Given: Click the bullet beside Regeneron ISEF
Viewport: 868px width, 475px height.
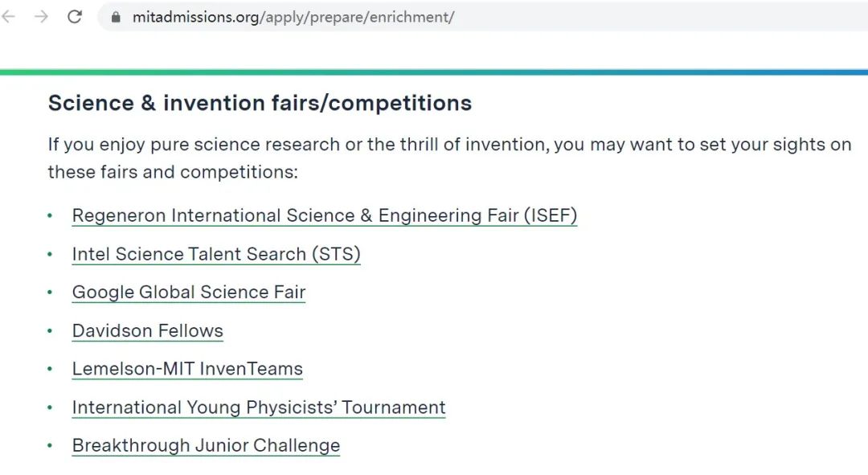Looking at the screenshot, I should pyautogui.click(x=50, y=215).
